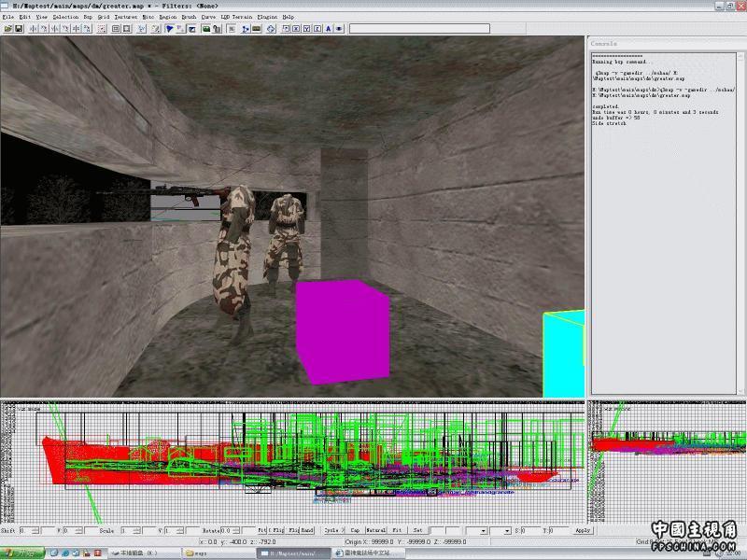
Task: Open the Selection menu
Action: [65, 17]
